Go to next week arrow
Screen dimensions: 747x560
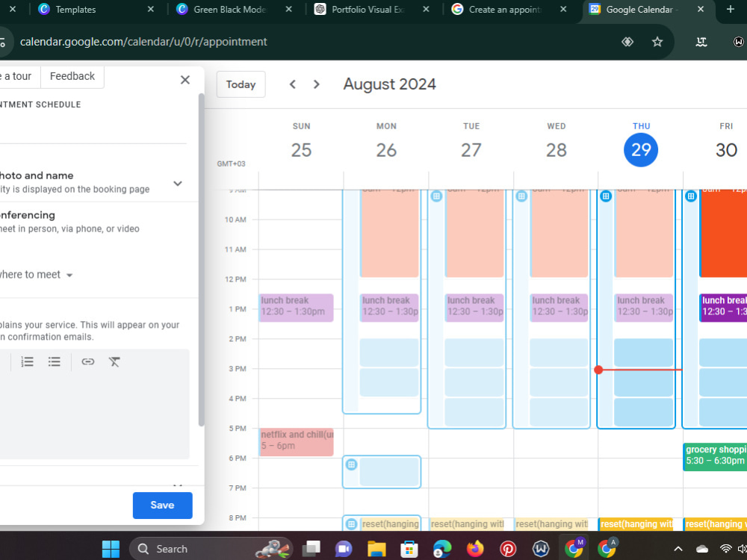point(316,84)
